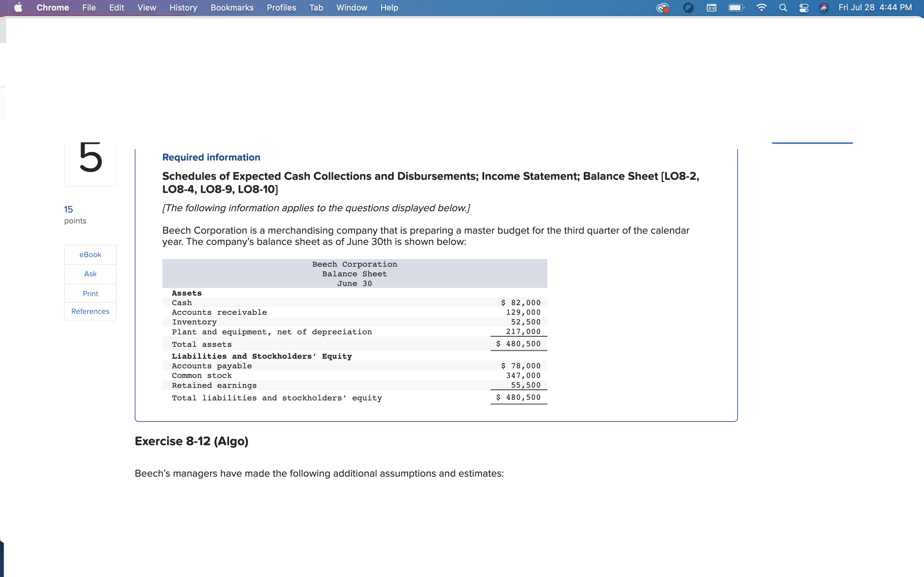Viewport: 924px width, 577px height.
Task: Open the History menu
Action: (183, 8)
